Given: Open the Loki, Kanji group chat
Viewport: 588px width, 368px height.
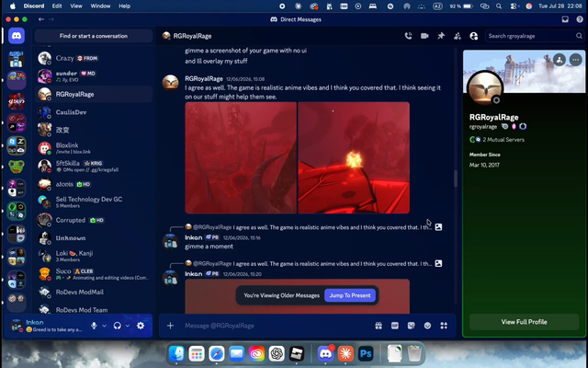Looking at the screenshot, I should pos(94,256).
